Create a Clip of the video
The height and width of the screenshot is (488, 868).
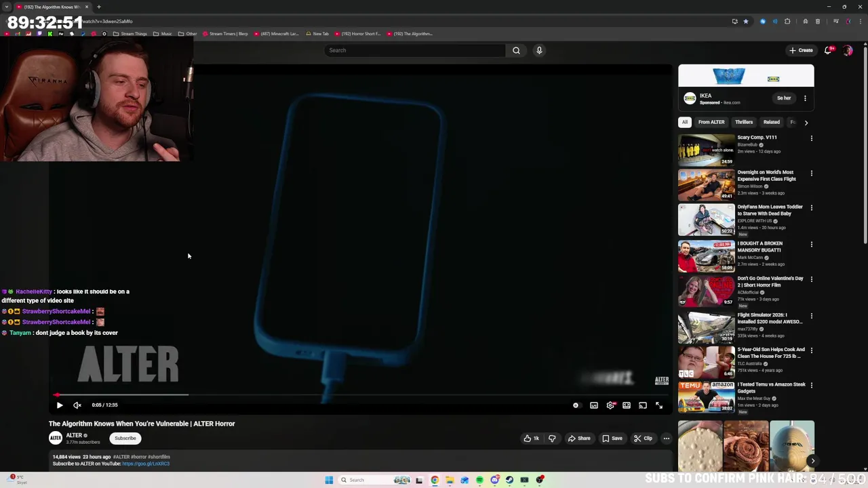pyautogui.click(x=643, y=439)
